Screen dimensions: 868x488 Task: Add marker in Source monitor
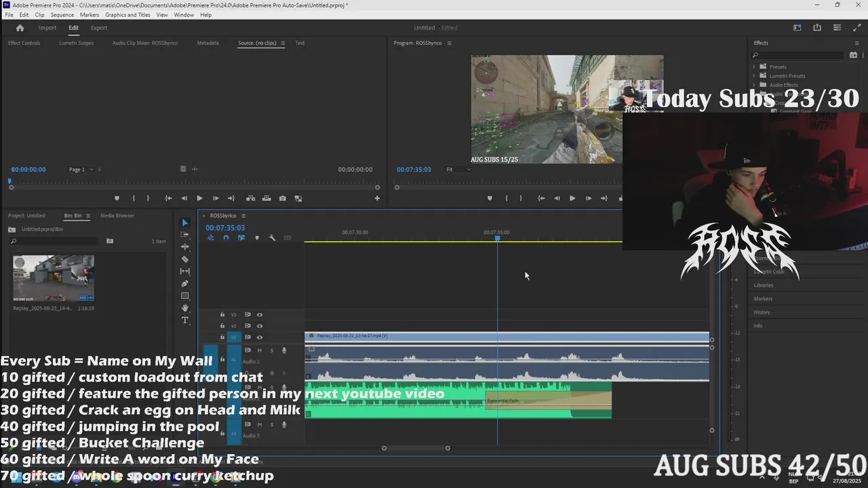[x=117, y=199]
